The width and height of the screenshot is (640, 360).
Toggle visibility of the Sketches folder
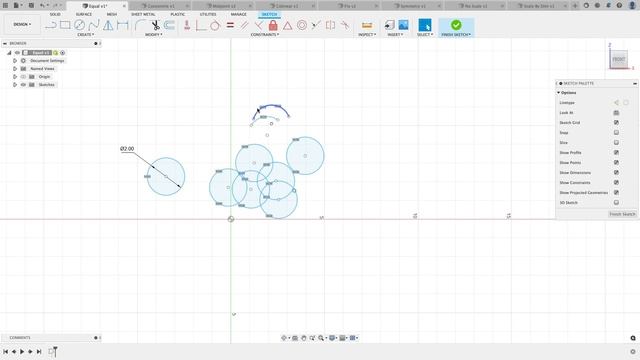pos(23,84)
